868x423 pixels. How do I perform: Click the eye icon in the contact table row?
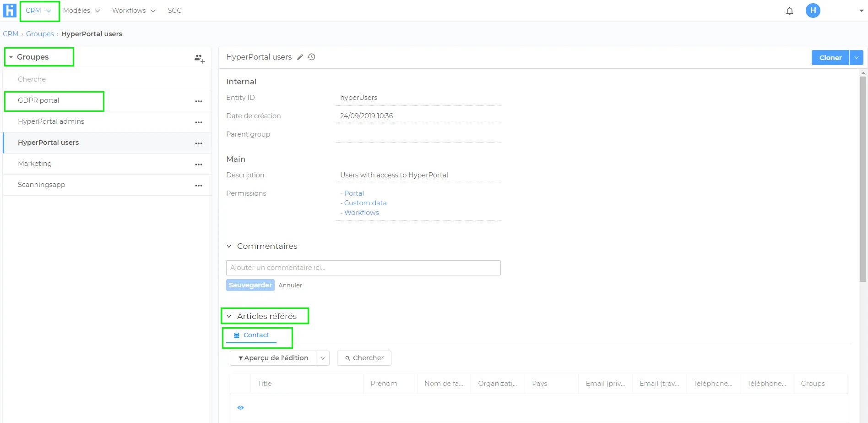[x=240, y=407]
